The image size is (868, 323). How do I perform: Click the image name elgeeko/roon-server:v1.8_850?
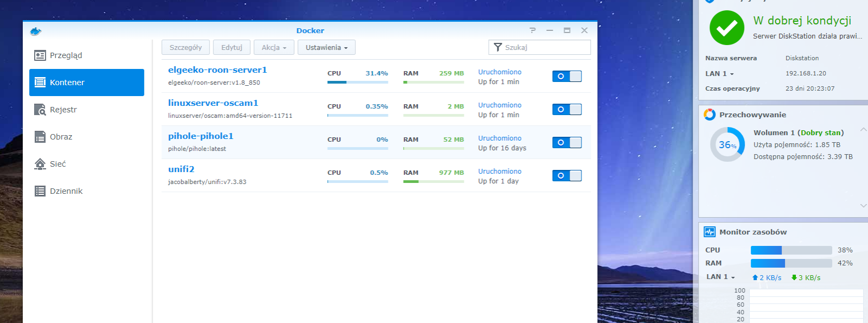pyautogui.click(x=214, y=83)
